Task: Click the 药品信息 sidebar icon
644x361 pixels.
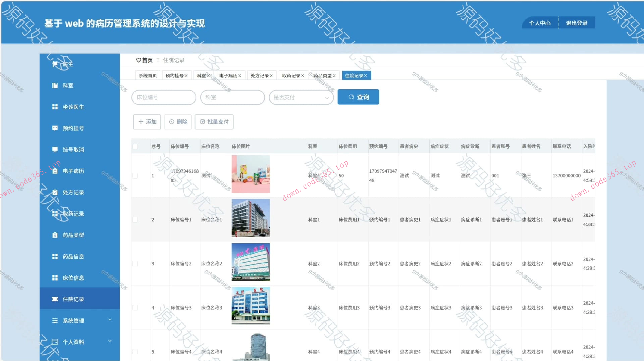Action: click(55, 256)
